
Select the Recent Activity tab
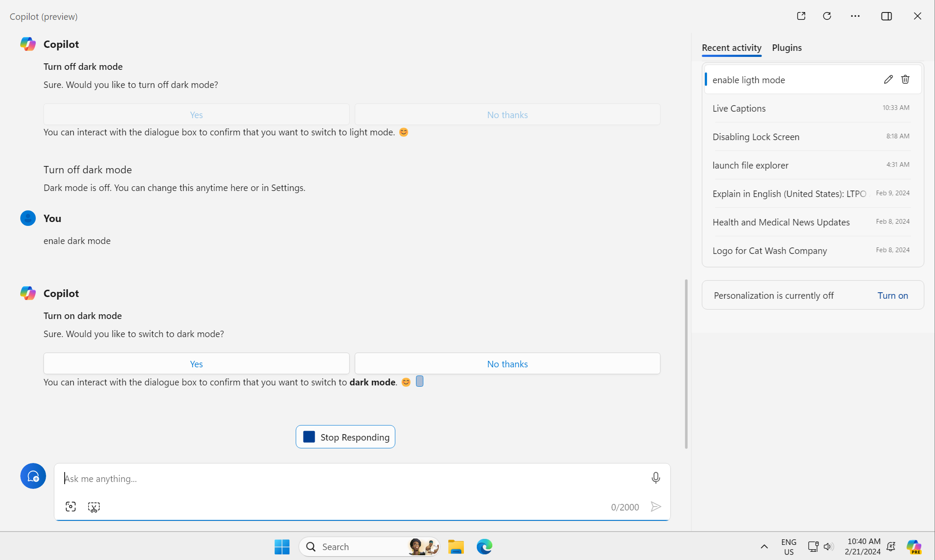click(x=731, y=47)
